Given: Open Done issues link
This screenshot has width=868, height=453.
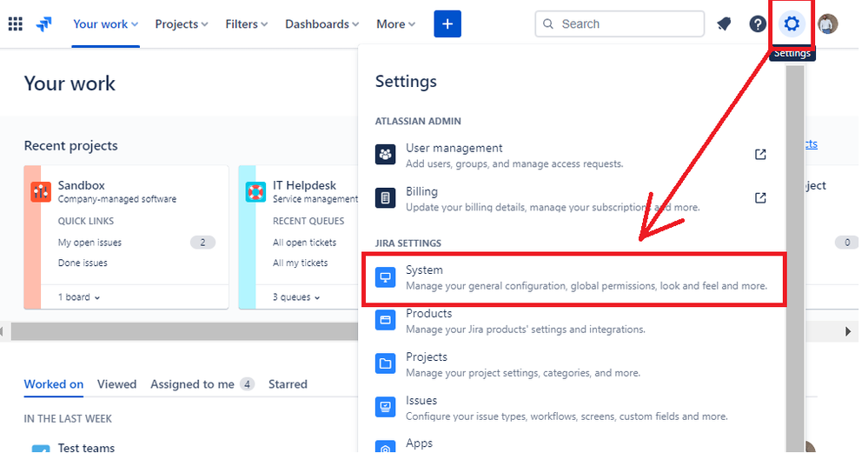Looking at the screenshot, I should (83, 263).
